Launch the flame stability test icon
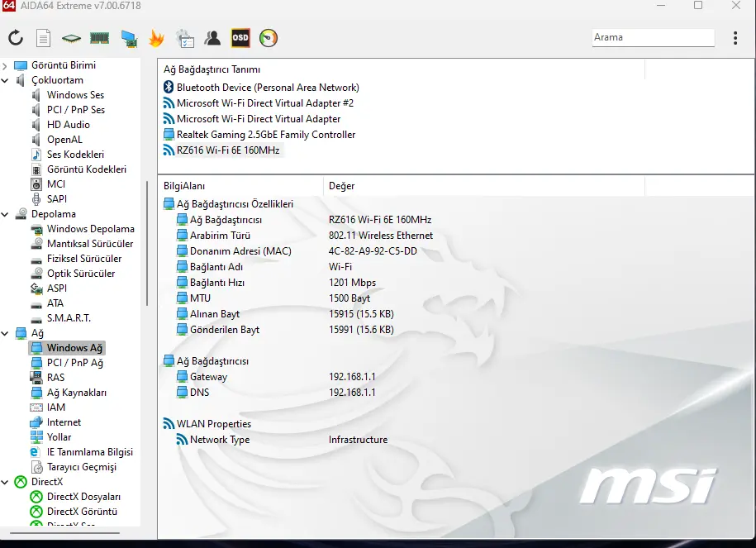This screenshot has height=548, width=756. pos(156,38)
